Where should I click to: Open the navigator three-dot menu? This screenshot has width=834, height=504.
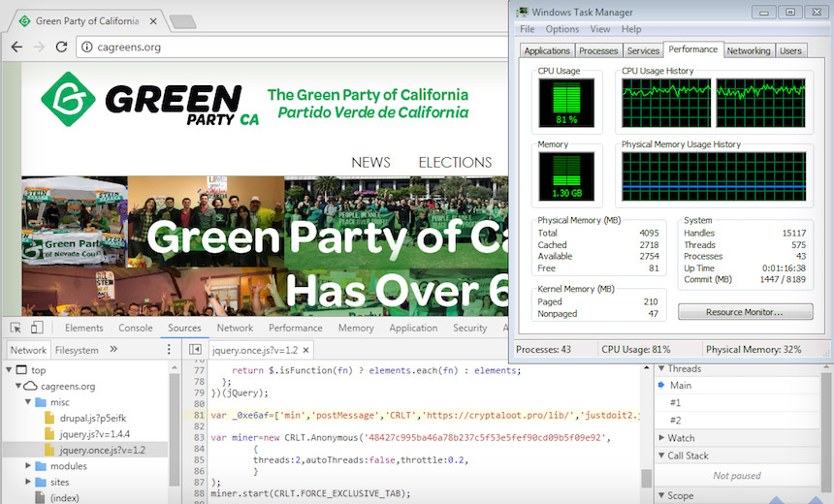click(169, 349)
